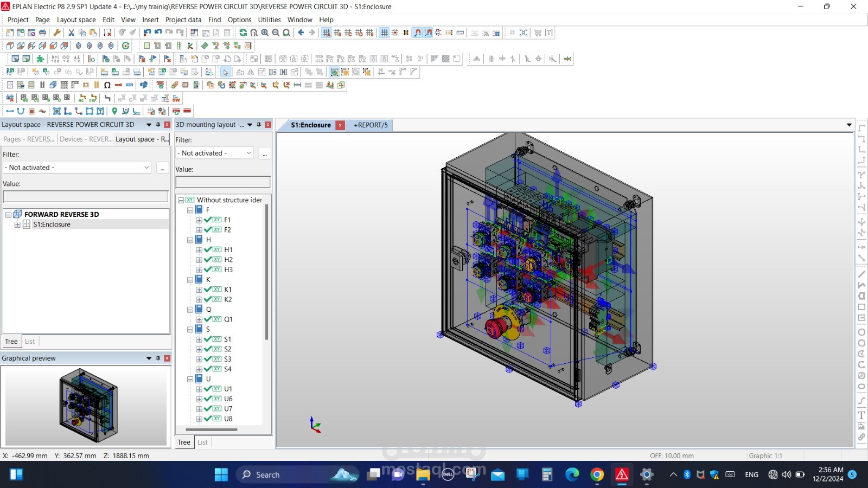Click the green puzzle piece icon
This screenshot has height=488, width=868.
pos(40,59)
